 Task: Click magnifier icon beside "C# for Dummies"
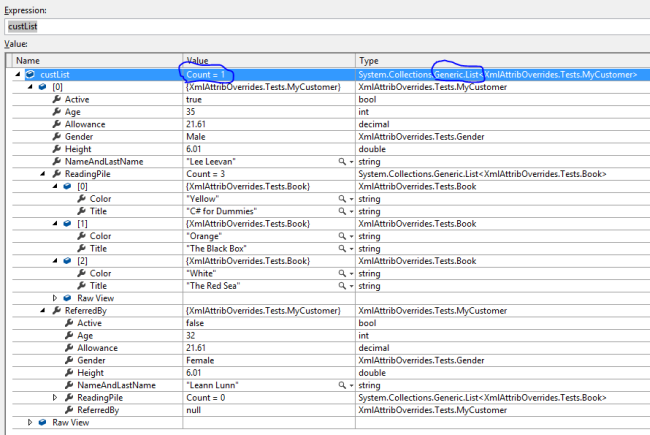tap(342, 211)
